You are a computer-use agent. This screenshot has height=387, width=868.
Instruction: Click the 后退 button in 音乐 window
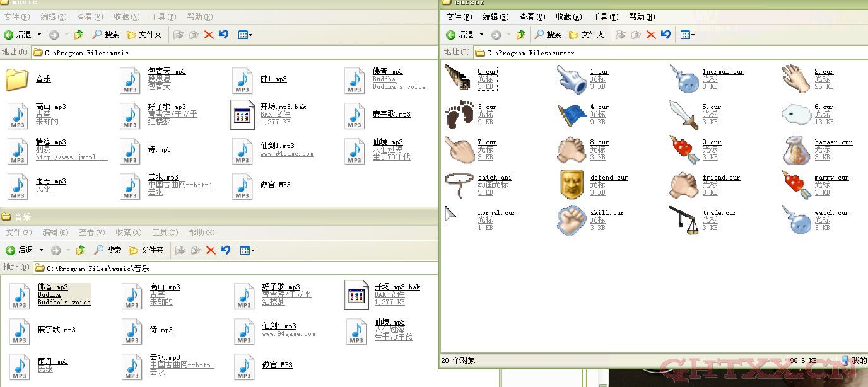tap(19, 250)
